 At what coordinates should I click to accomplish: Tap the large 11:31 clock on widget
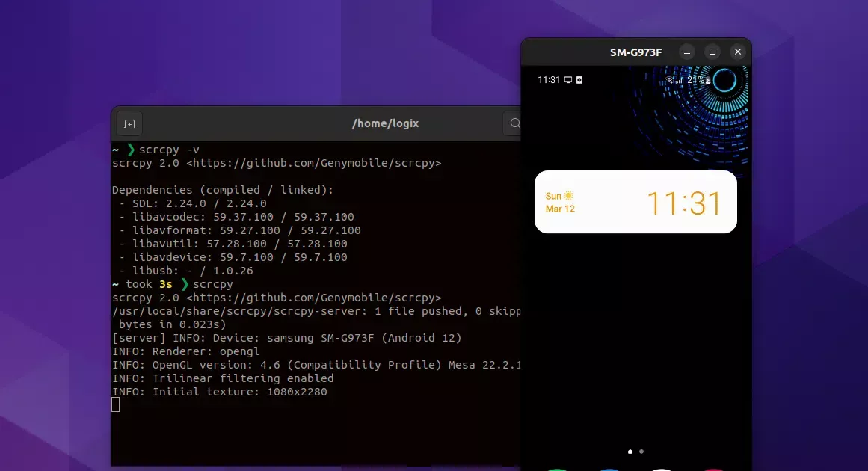click(x=685, y=202)
